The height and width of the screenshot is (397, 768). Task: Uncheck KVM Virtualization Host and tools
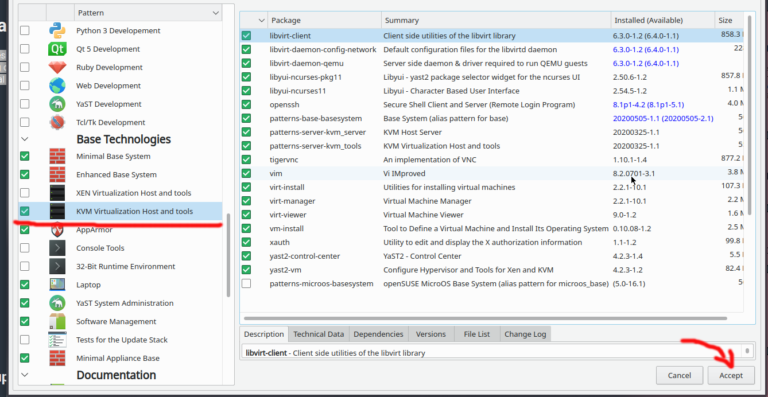24,211
